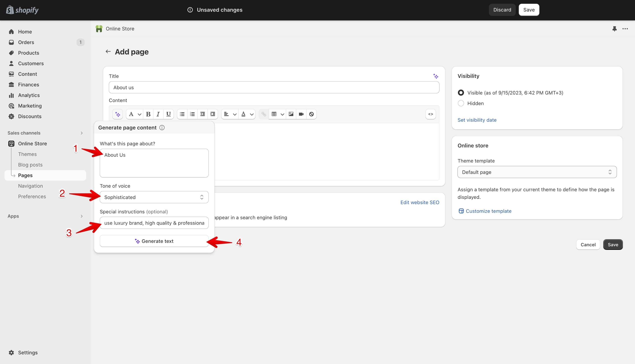635x364 pixels.
Task: Click the What's this page about textarea
Action: 154,163
